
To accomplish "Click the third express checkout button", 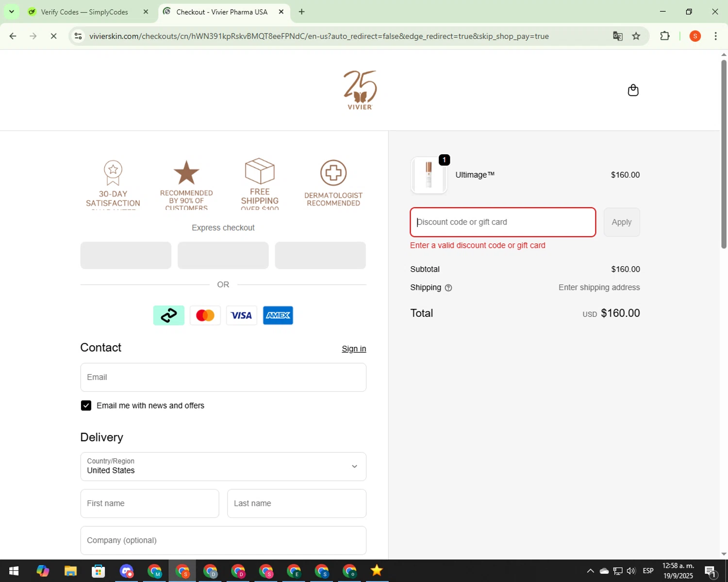I will pyautogui.click(x=320, y=255).
